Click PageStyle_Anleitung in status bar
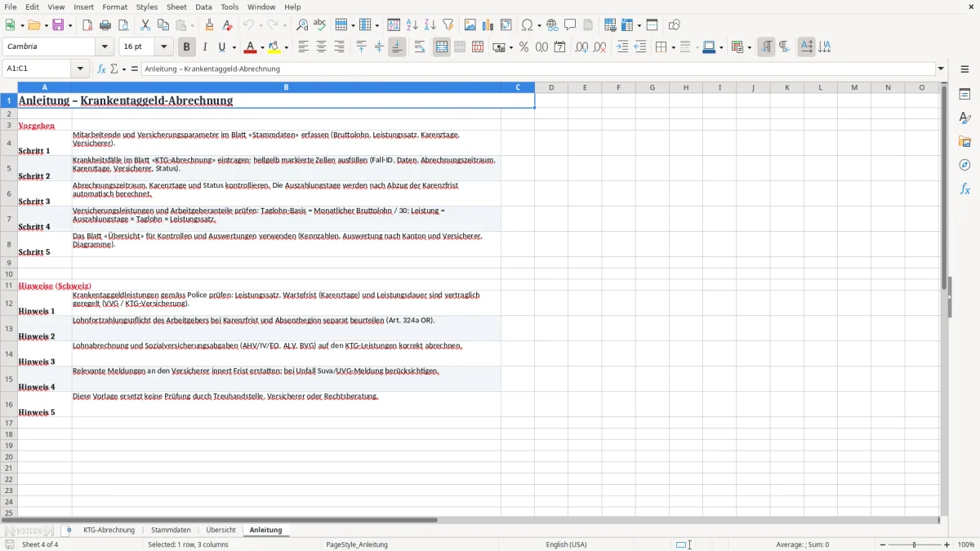This screenshot has height=551, width=980. (x=357, y=544)
